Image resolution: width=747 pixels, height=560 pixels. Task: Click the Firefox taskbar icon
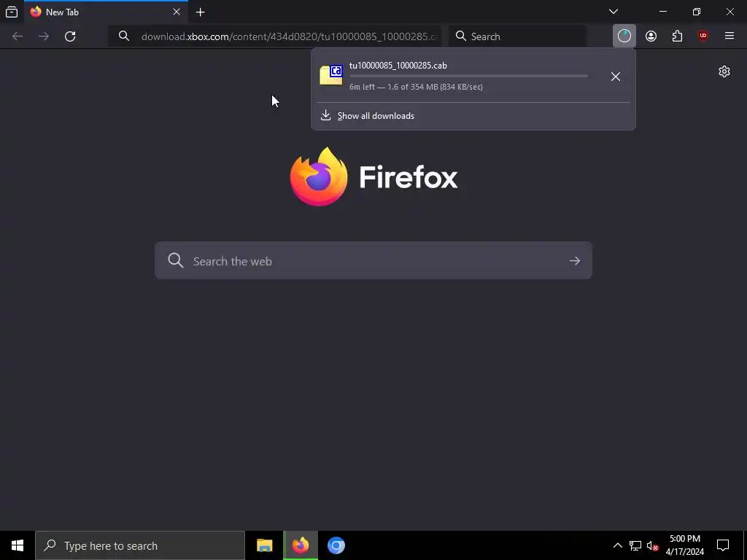300,545
